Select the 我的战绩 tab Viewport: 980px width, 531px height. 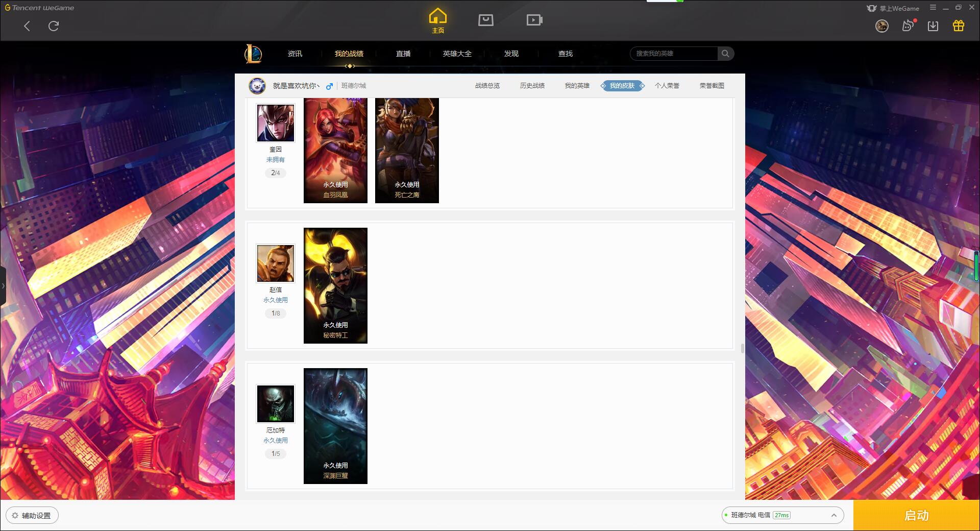349,54
